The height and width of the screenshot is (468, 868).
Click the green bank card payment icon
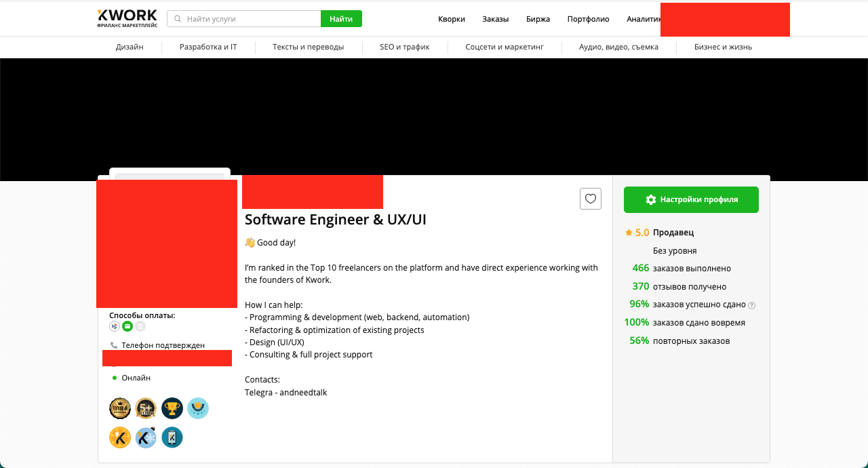[127, 326]
